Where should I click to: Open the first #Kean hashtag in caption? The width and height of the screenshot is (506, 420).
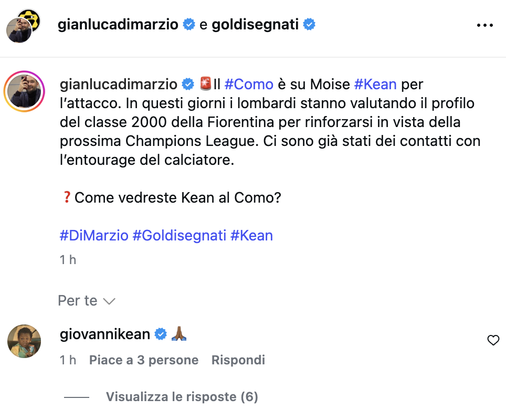375,84
